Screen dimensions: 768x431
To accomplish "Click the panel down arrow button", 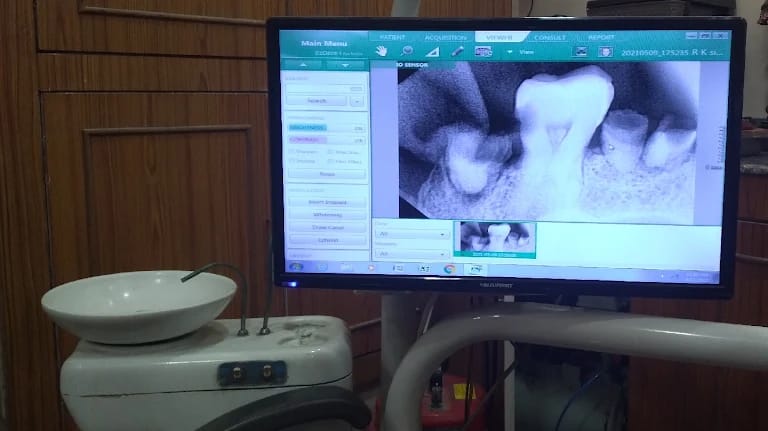I will pyautogui.click(x=345, y=65).
